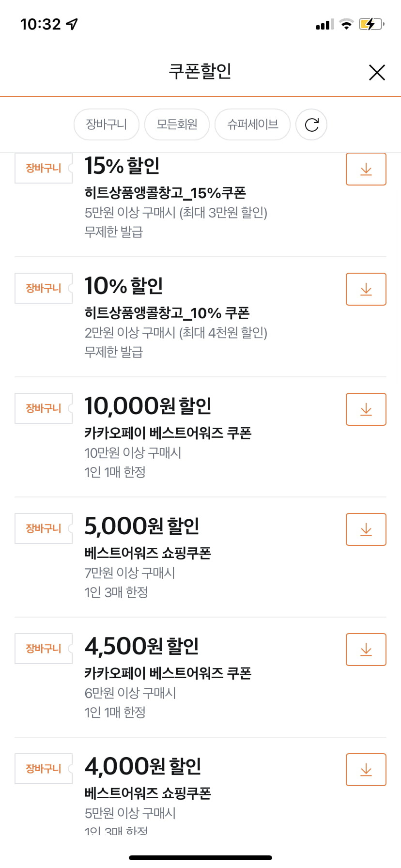Image resolution: width=401 pixels, height=868 pixels.
Task: Close the 쿠폰할인 panel with X
Action: coord(377,72)
